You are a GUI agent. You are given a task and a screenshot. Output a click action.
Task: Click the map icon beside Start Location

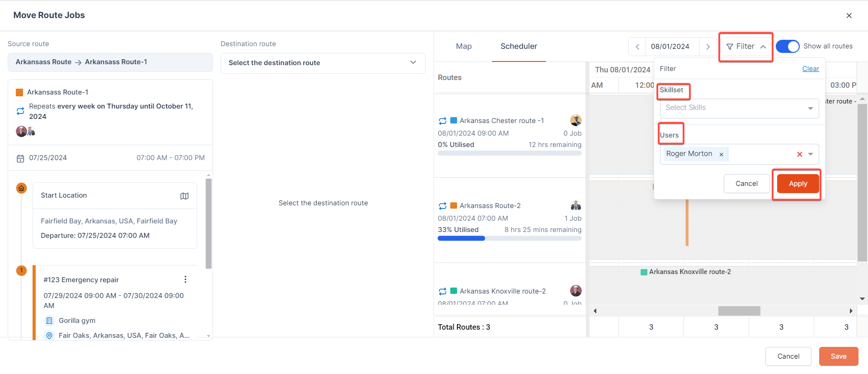tap(184, 196)
